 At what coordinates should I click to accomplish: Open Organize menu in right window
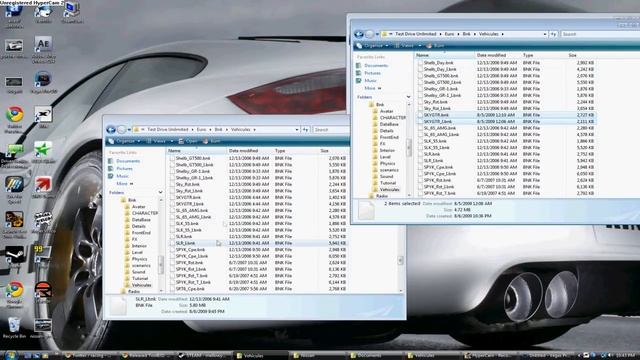point(372,46)
